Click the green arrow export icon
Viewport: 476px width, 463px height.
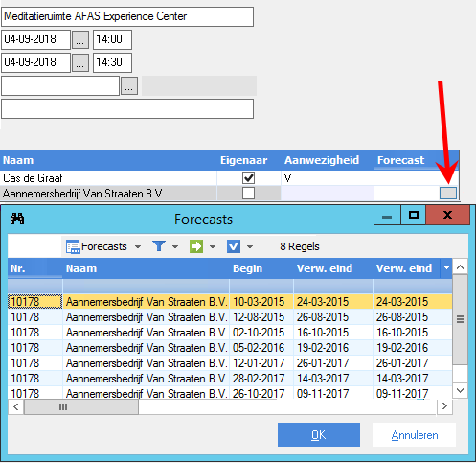tap(196, 246)
